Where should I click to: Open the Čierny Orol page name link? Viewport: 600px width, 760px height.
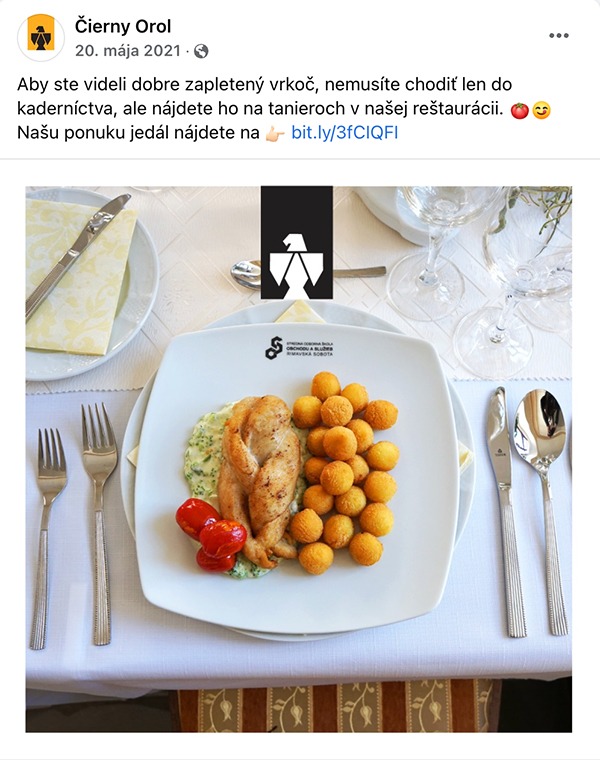[123, 26]
